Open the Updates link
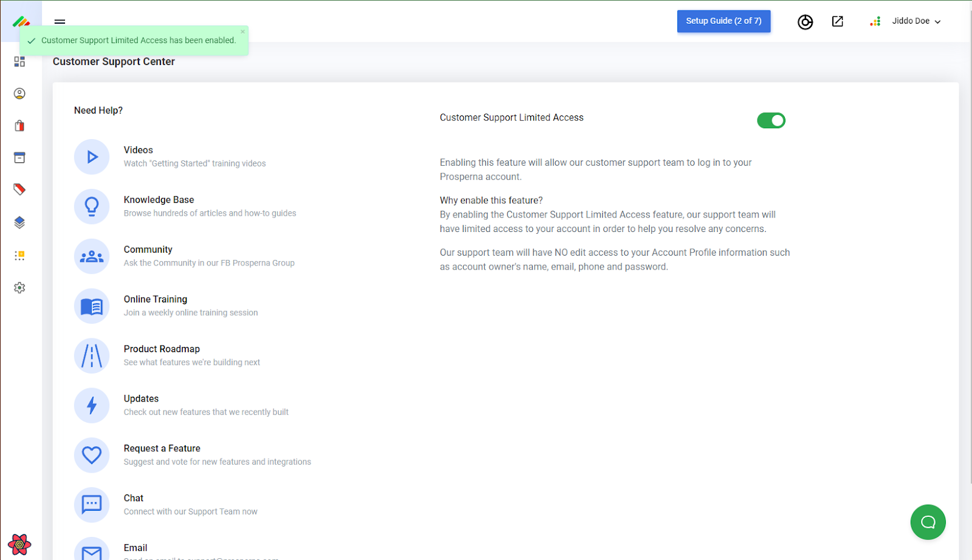This screenshot has height=560, width=972. tap(141, 399)
